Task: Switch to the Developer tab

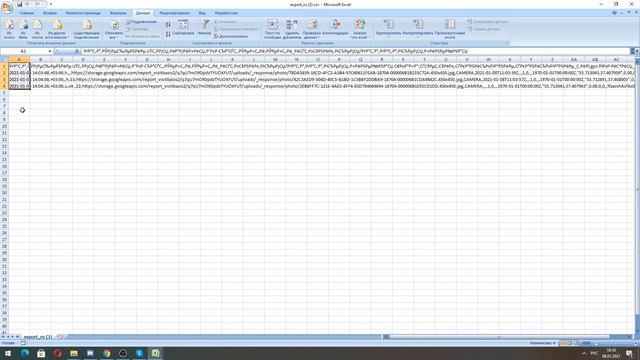Action: pyautogui.click(x=226, y=13)
